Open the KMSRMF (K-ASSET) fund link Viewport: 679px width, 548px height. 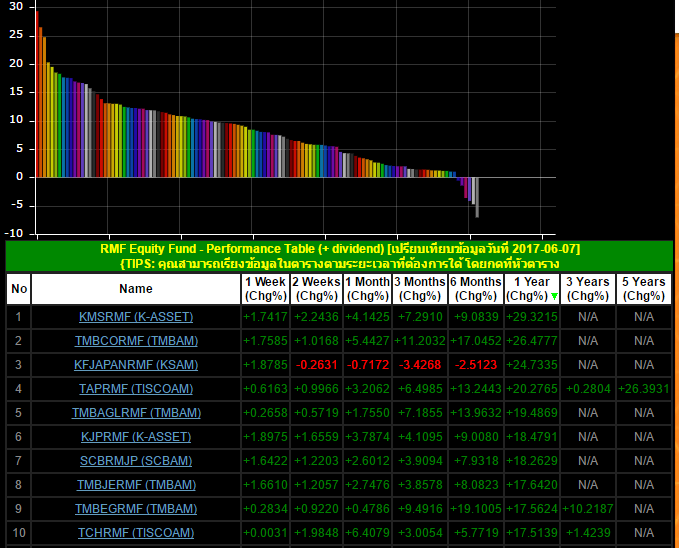pyautogui.click(x=136, y=317)
